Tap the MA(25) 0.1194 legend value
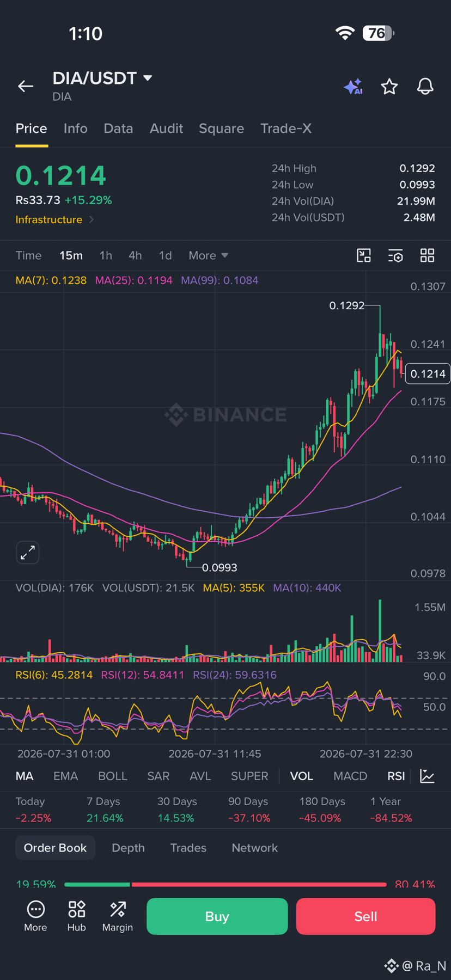This screenshot has width=451, height=980. [x=133, y=280]
